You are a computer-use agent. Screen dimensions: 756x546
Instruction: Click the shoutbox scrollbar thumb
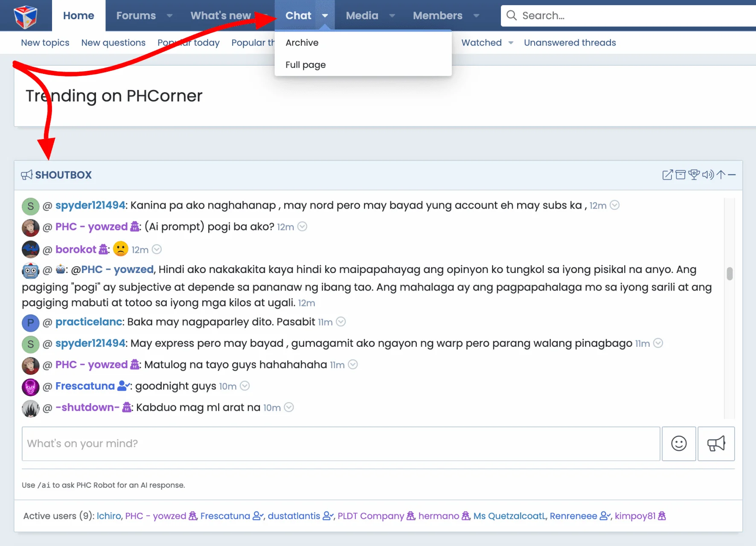tap(730, 273)
